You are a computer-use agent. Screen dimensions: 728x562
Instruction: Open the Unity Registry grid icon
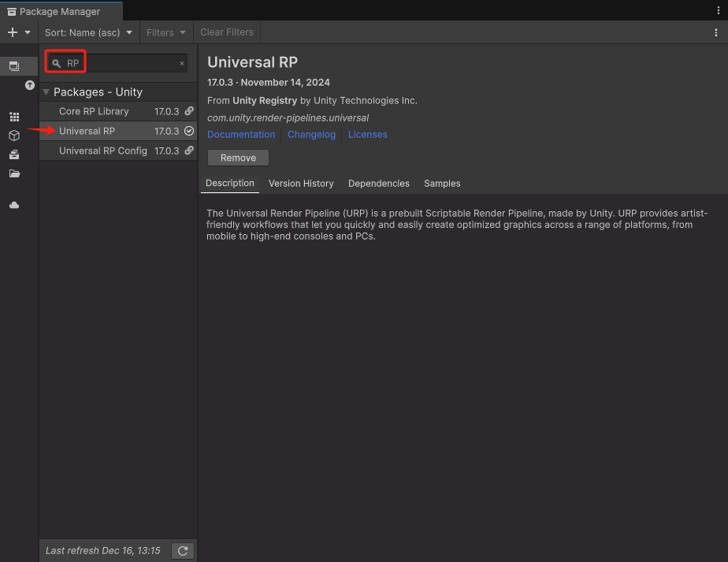click(14, 117)
